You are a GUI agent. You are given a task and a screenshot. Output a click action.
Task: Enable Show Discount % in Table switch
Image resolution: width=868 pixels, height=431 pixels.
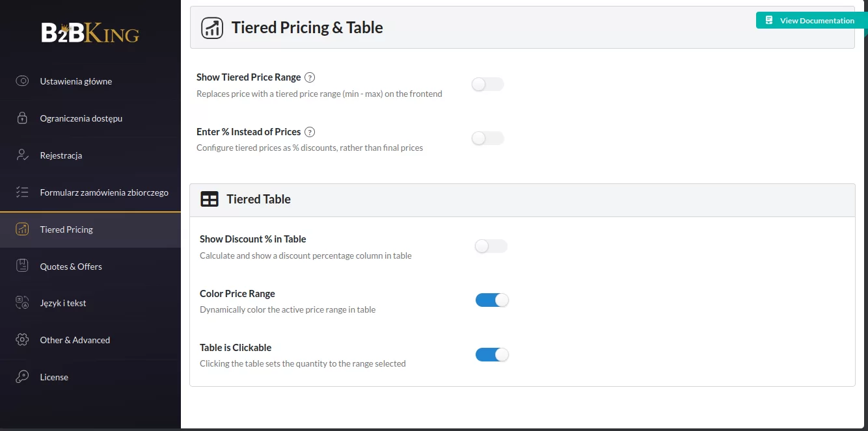coord(491,246)
